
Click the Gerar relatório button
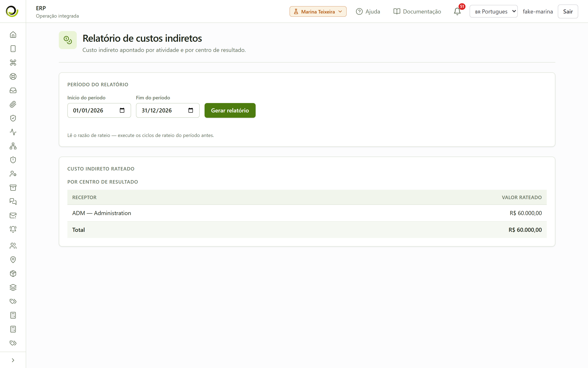click(230, 110)
